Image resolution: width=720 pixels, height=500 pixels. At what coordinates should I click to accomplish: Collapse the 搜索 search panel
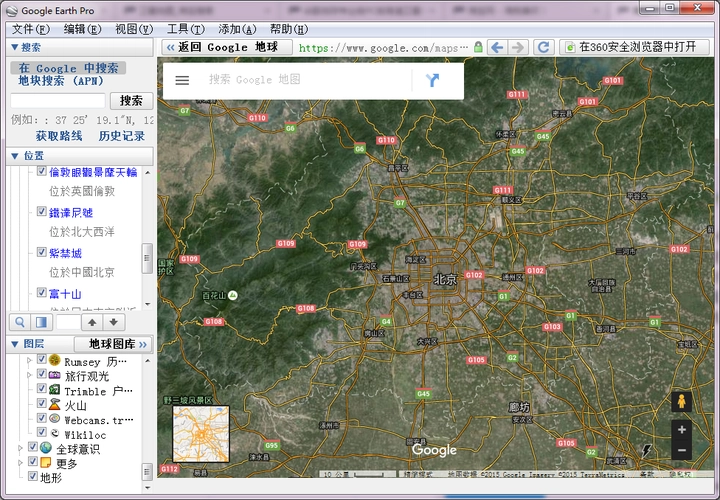pos(14,47)
